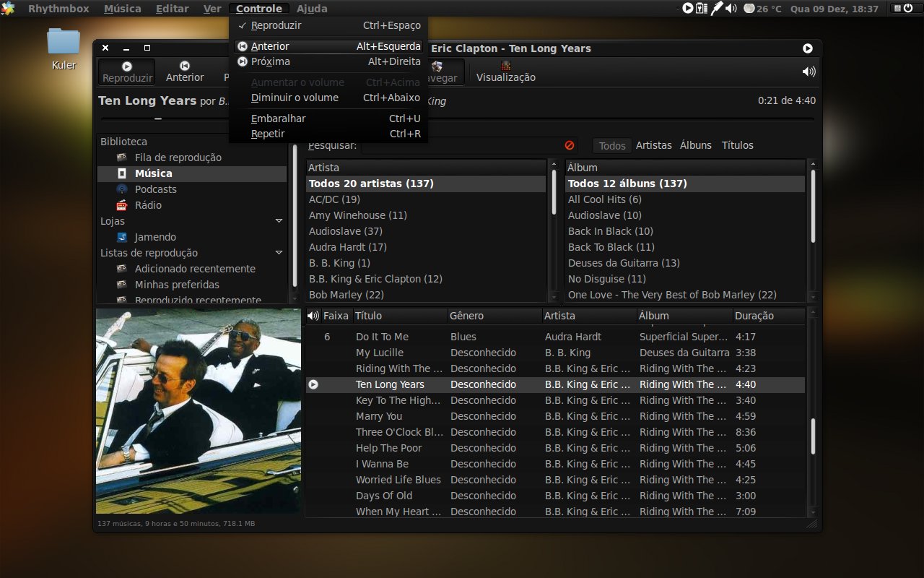Click Minhas preferidas playlist icon
This screenshot has width=924, height=578.
[122, 285]
